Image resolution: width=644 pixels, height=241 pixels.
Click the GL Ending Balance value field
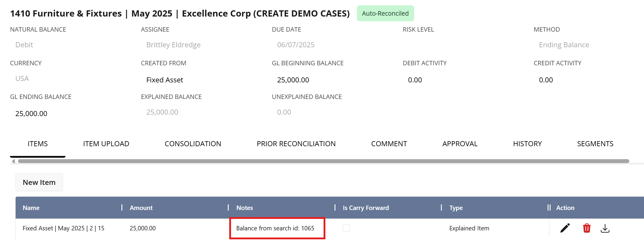(31, 114)
